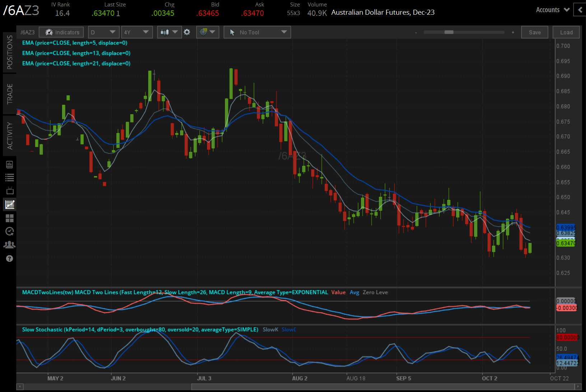This screenshot has height=392, width=586.
Task: Click the Indicators button
Action: [61, 32]
